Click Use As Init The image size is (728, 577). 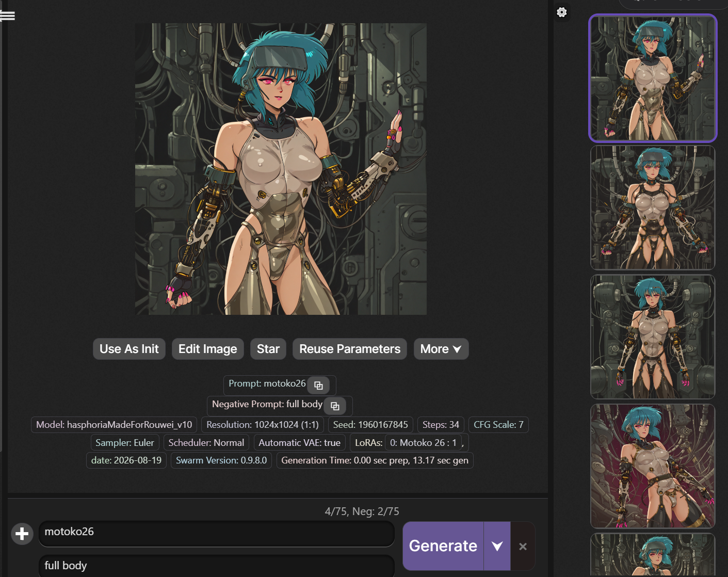[x=129, y=349]
